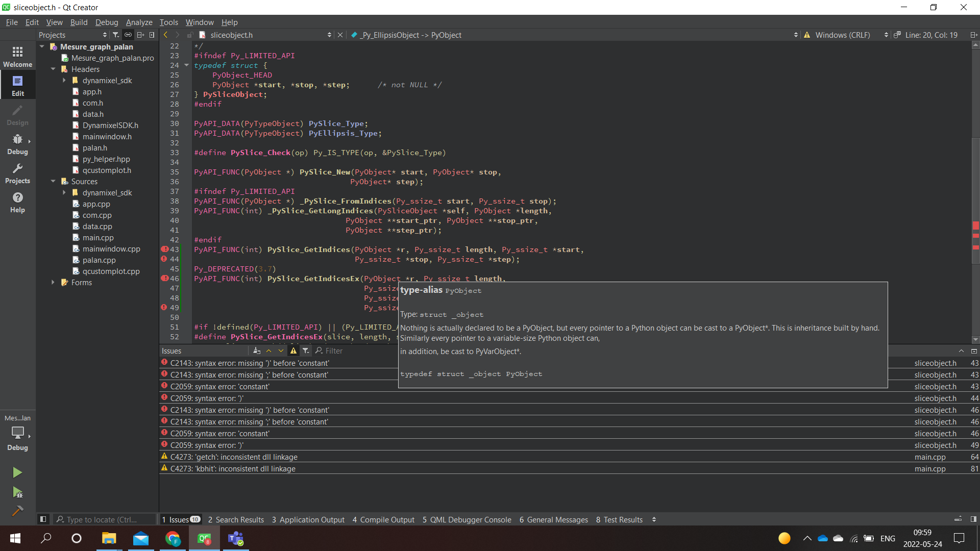
Task: Click the error marker on line 49
Action: click(164, 307)
